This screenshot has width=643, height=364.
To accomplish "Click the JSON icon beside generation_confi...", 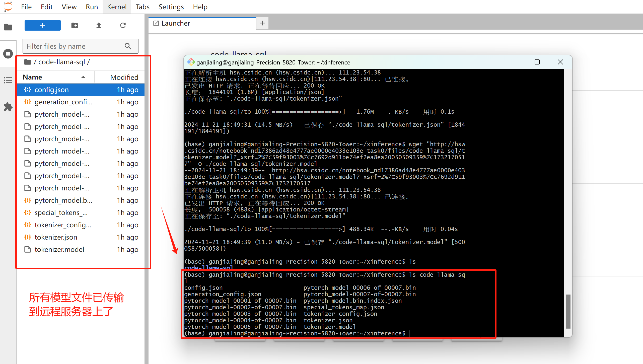I will 28,102.
